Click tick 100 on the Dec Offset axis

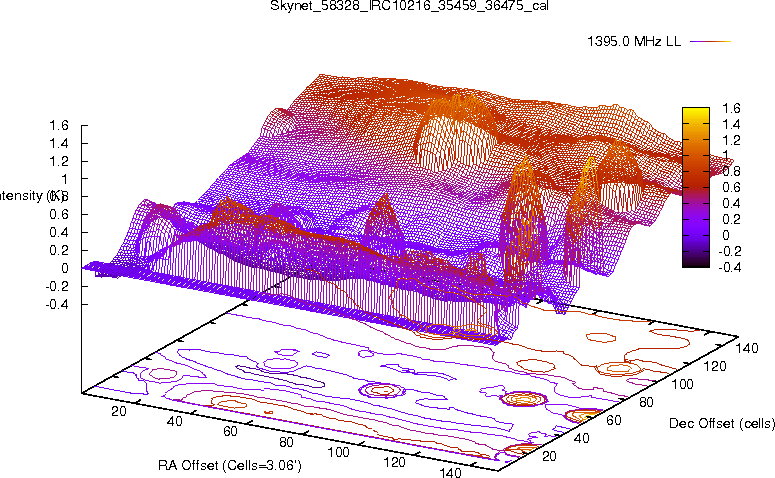[683, 384]
